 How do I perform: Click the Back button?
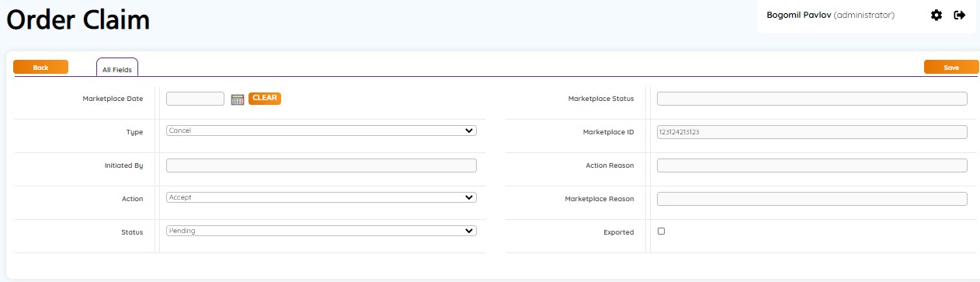point(41,67)
